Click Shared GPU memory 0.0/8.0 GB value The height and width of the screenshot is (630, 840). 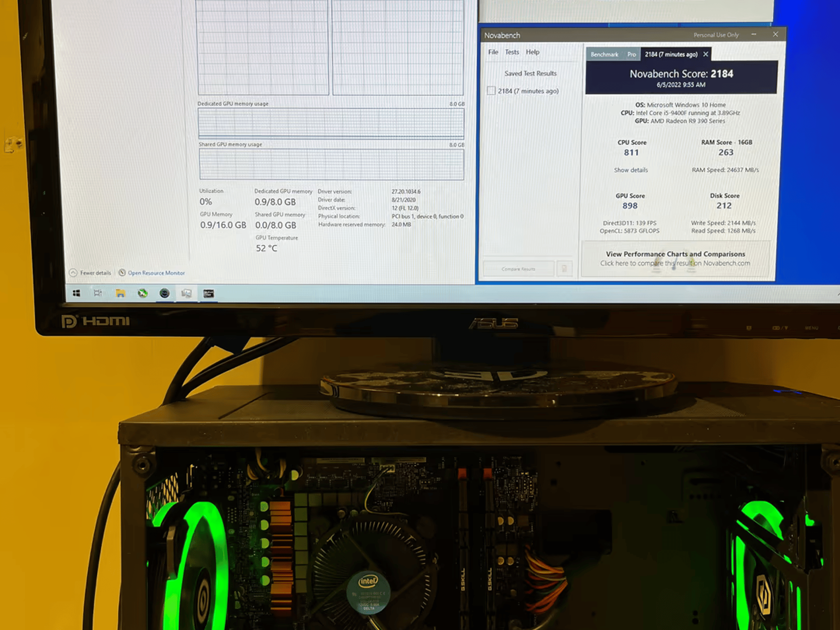point(276,225)
